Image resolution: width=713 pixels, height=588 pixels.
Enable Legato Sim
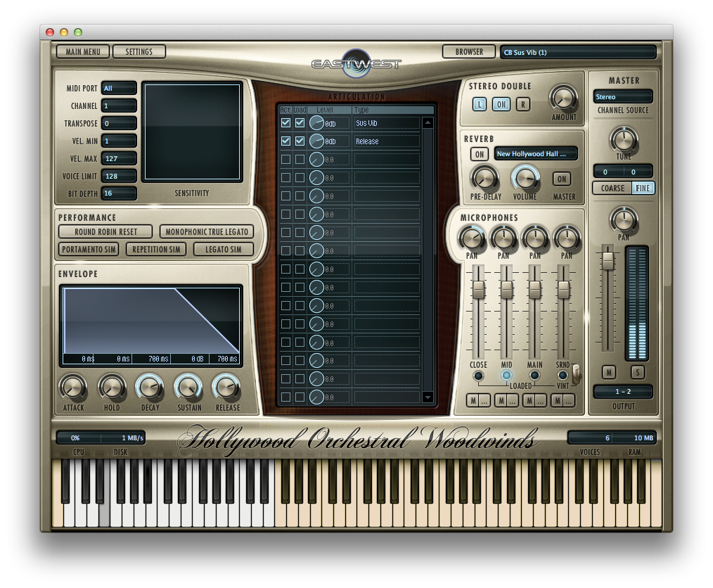click(224, 249)
